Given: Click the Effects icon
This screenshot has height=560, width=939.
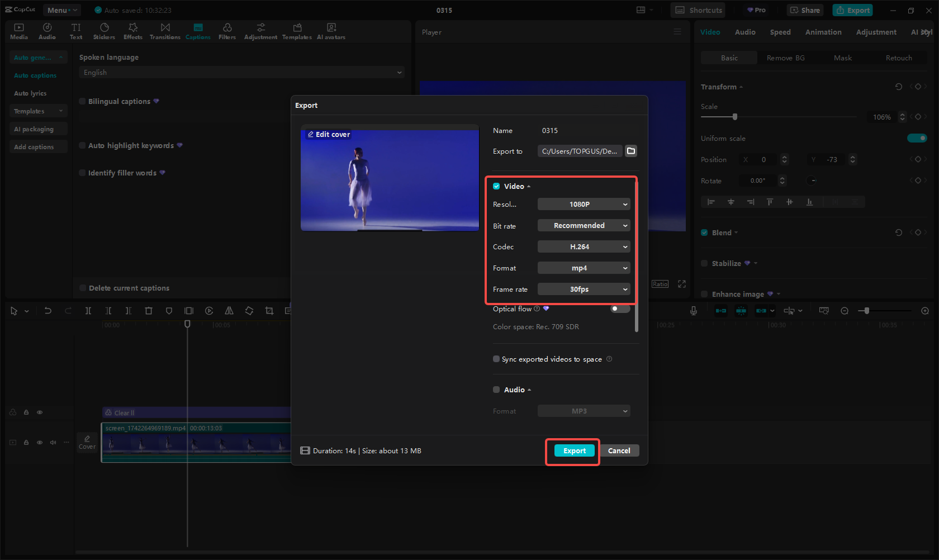Looking at the screenshot, I should click(x=132, y=31).
